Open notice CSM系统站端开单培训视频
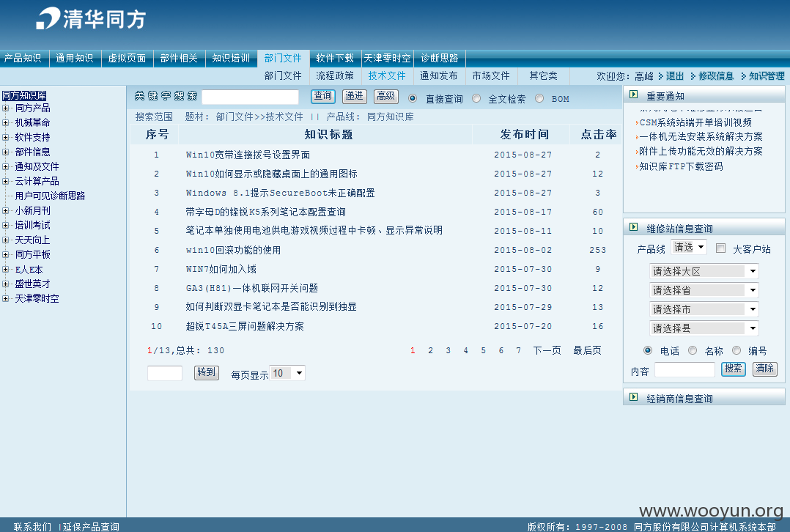This screenshot has width=790, height=532. point(695,122)
